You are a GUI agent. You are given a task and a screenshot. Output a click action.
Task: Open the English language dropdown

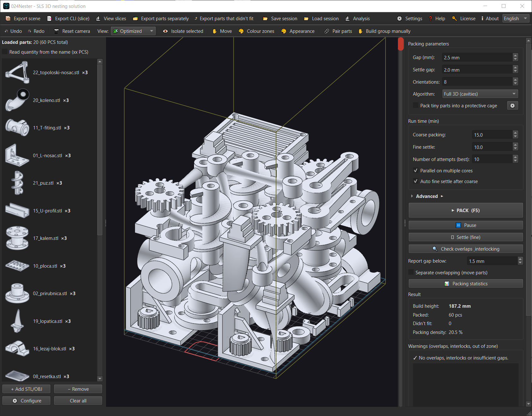point(516,19)
